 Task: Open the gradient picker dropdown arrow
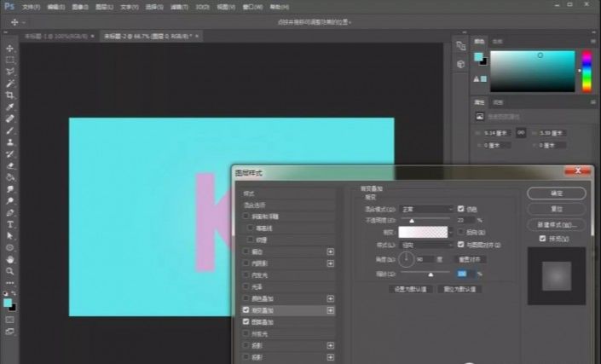click(451, 232)
